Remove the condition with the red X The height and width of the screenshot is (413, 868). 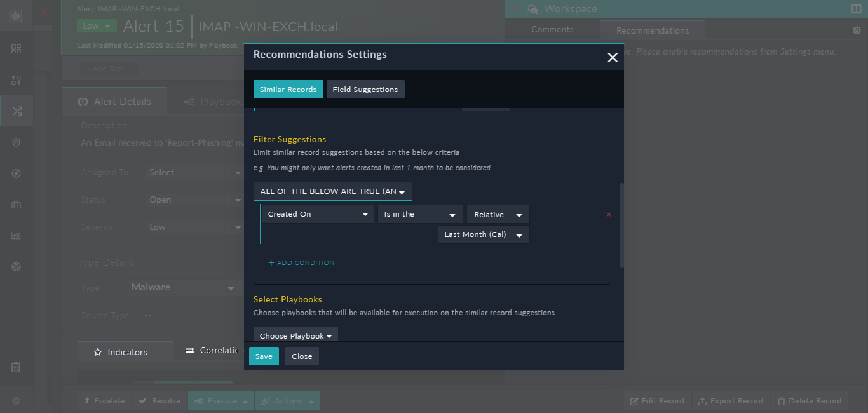pos(608,214)
